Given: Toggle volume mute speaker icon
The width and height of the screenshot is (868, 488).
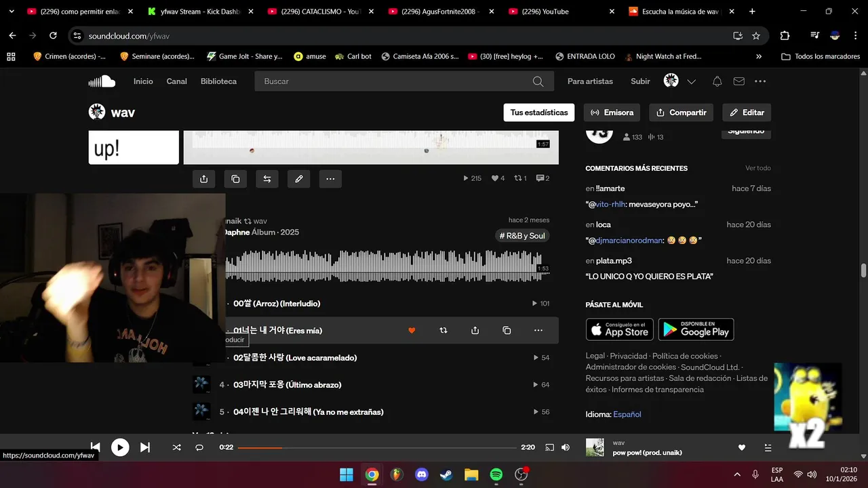Looking at the screenshot, I should tap(566, 447).
